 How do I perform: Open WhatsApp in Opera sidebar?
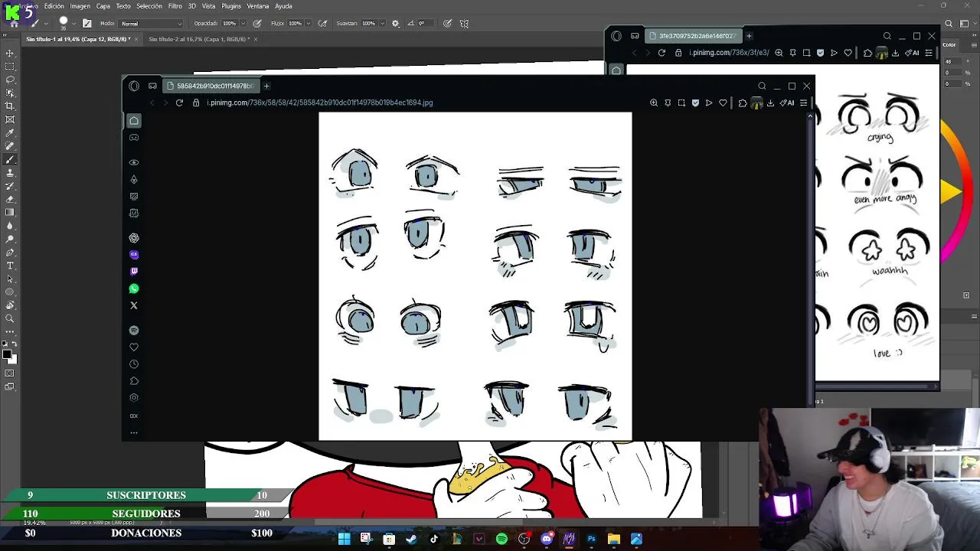(x=134, y=289)
